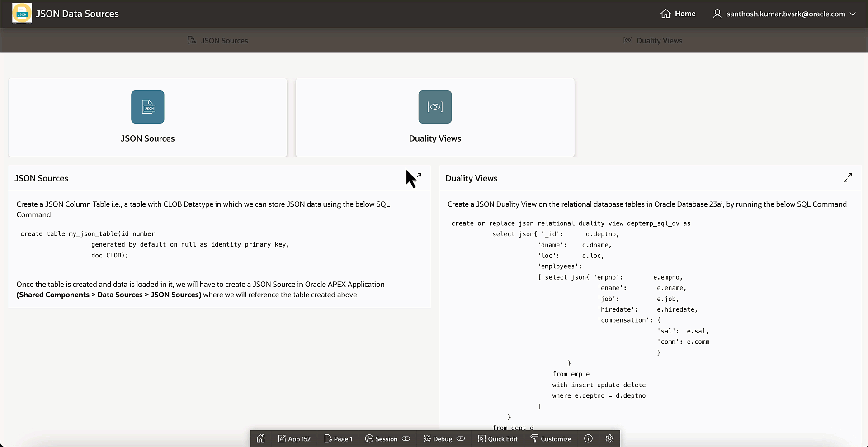Open Session menu in developer toolbar
The width and height of the screenshot is (868, 447).
point(381,438)
